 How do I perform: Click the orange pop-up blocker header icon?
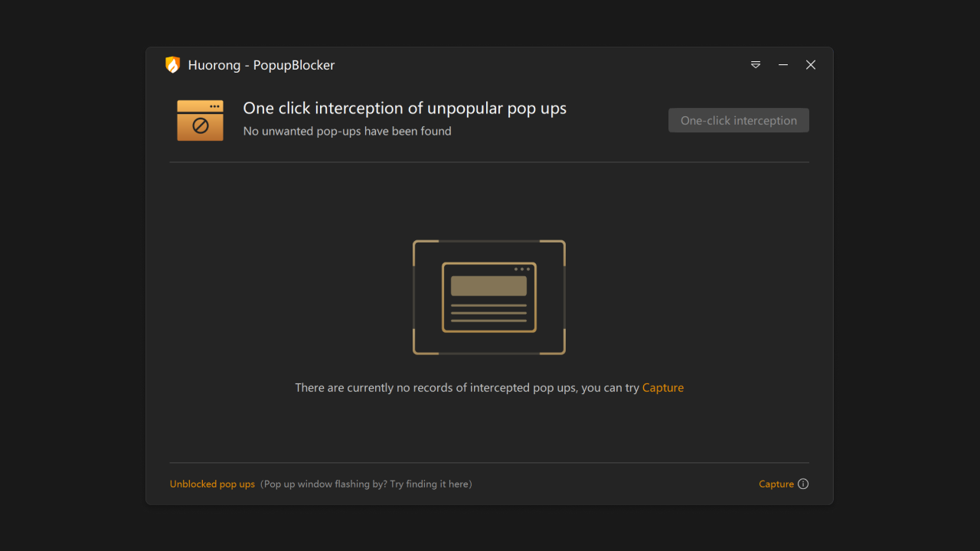tap(200, 120)
